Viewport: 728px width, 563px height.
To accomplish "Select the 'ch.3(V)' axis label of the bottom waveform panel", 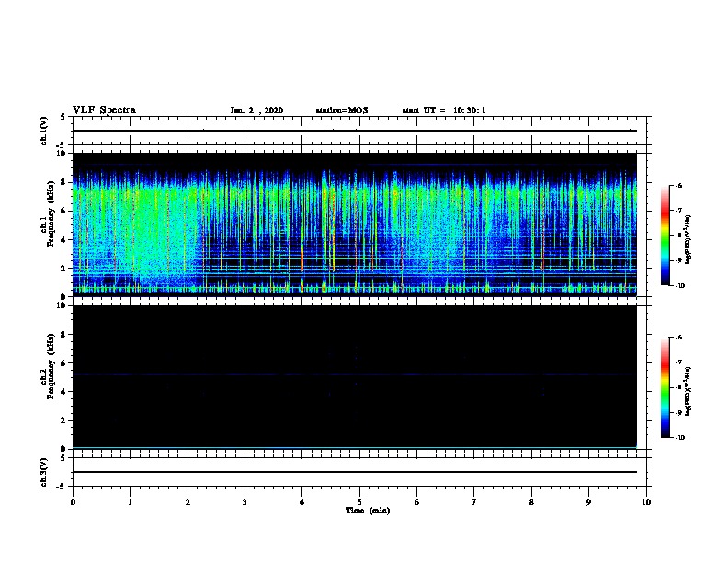I will pyautogui.click(x=43, y=472).
